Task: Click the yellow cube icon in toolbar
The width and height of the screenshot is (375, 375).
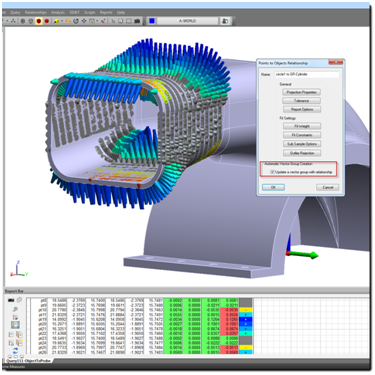Action: [x=56, y=21]
